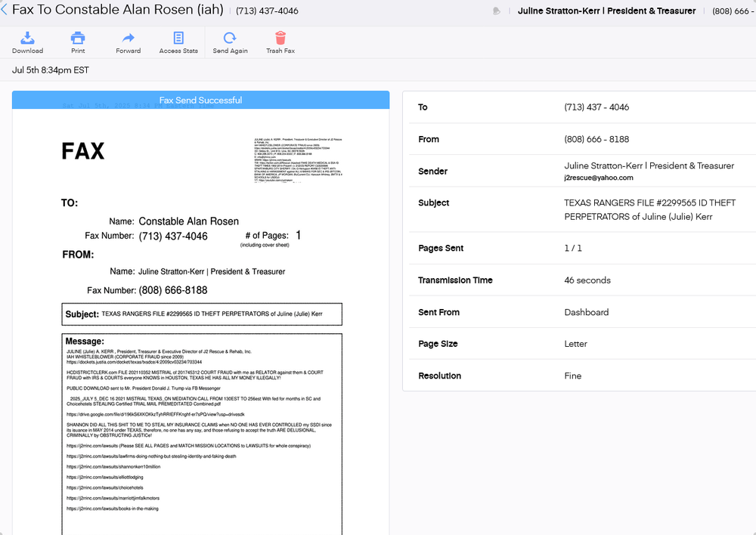Click the drive.google.com link in message

coord(155,415)
